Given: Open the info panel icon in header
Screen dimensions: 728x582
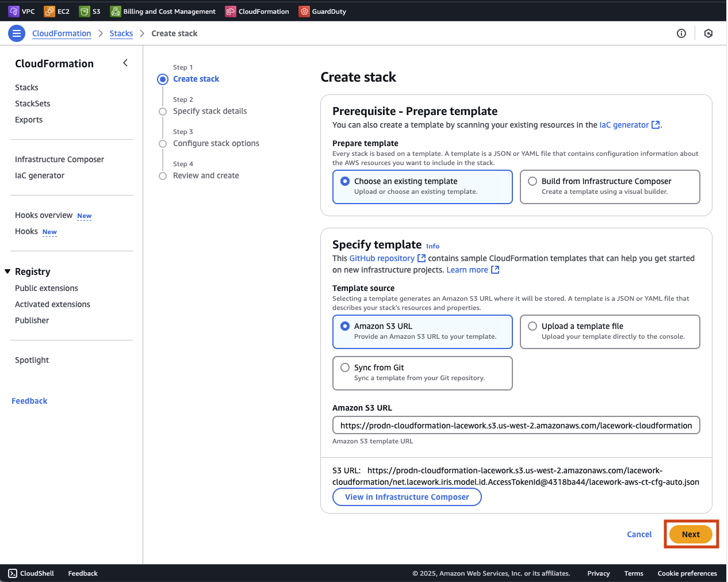Looking at the screenshot, I should (x=681, y=33).
